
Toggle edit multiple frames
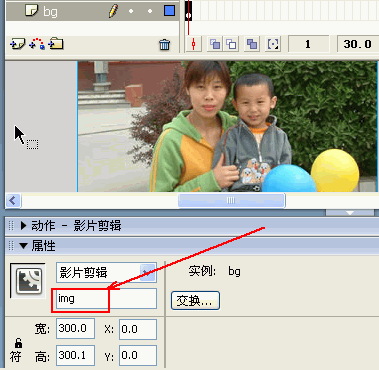[252, 44]
